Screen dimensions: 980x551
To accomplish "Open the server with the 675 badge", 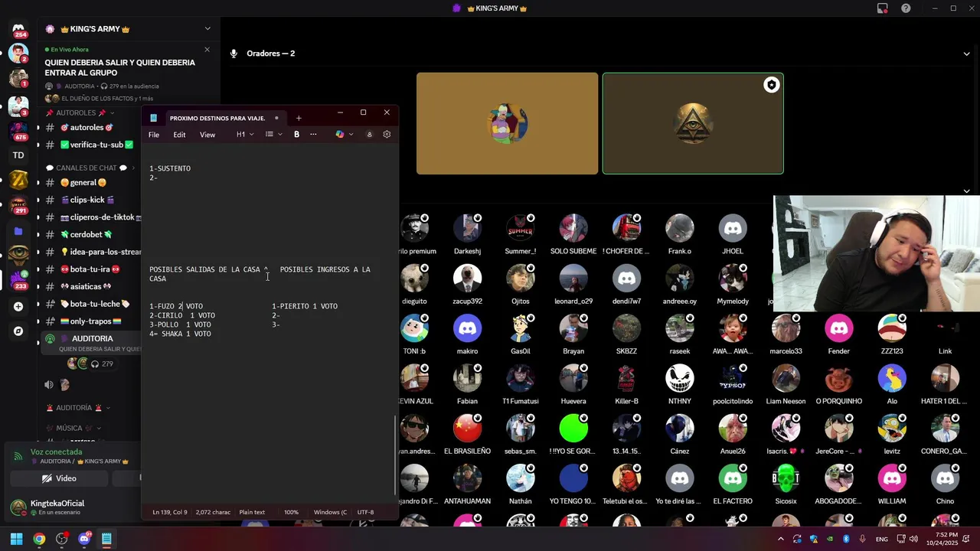I will 18,130.
